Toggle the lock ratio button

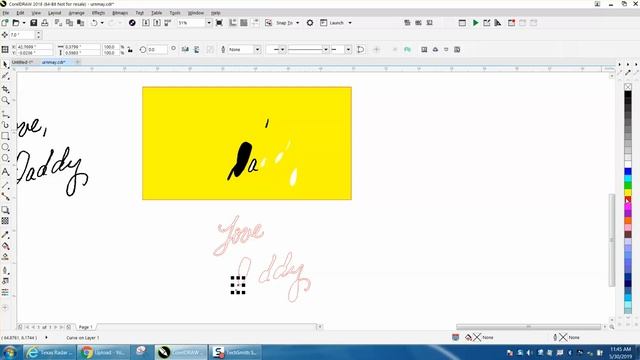pyautogui.click(x=130, y=49)
